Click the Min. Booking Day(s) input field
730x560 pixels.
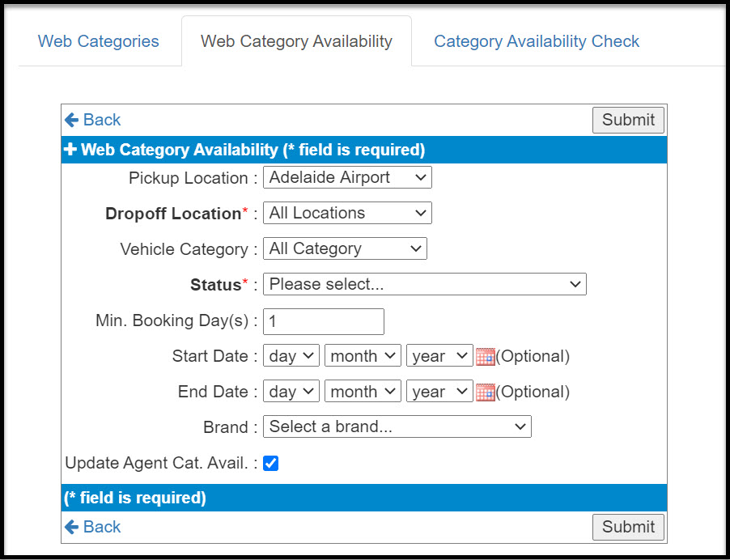coord(324,321)
